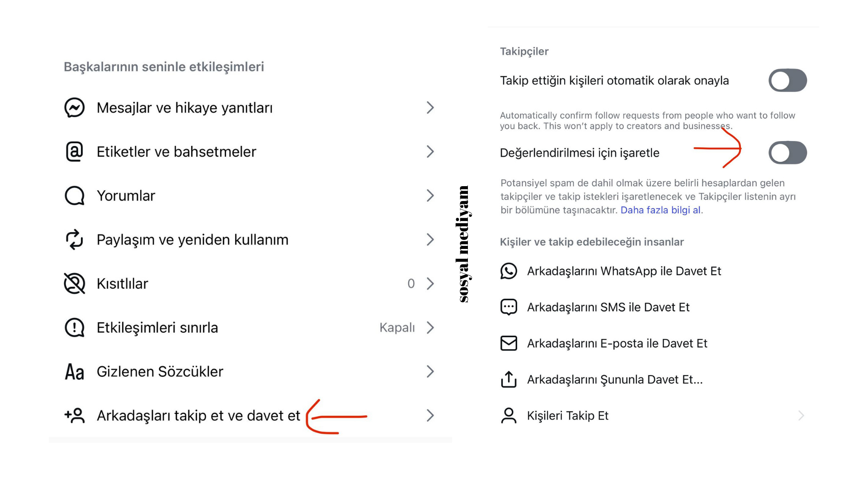Click the envelope icon for E-posta invite
Image resolution: width=868 pixels, height=488 pixels.
coord(509,343)
